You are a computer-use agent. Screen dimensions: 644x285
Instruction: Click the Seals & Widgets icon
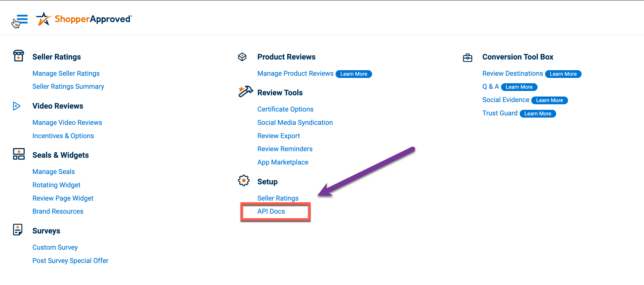pos(19,154)
